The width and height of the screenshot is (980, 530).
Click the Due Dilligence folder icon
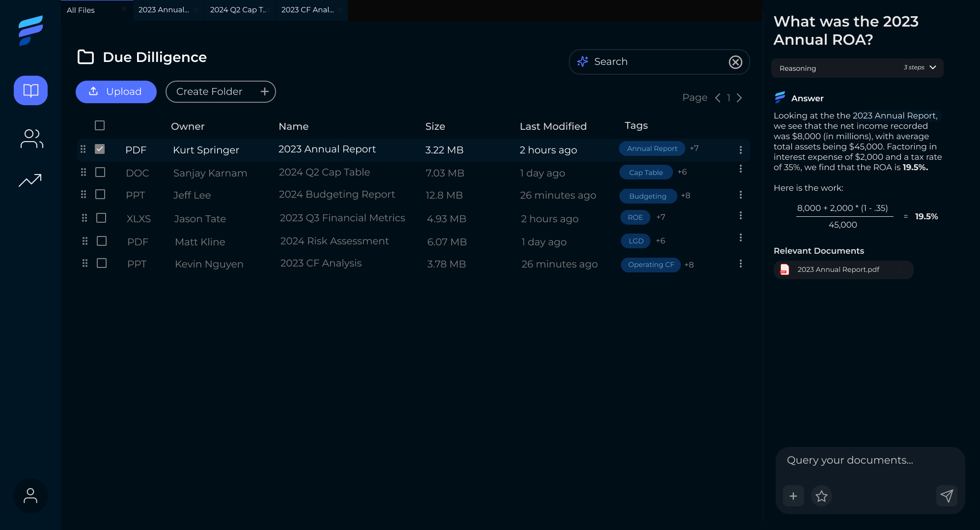[x=86, y=57]
